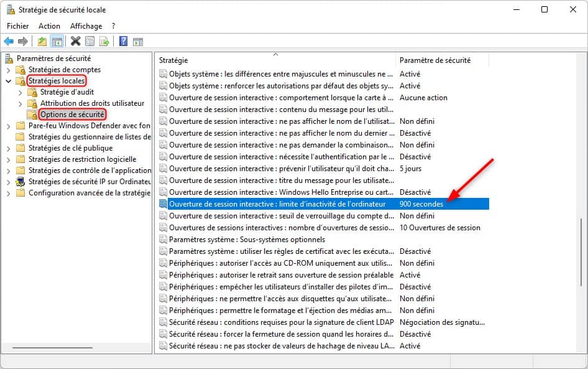Click the Paramètres de sécurité root icon

click(x=9, y=58)
